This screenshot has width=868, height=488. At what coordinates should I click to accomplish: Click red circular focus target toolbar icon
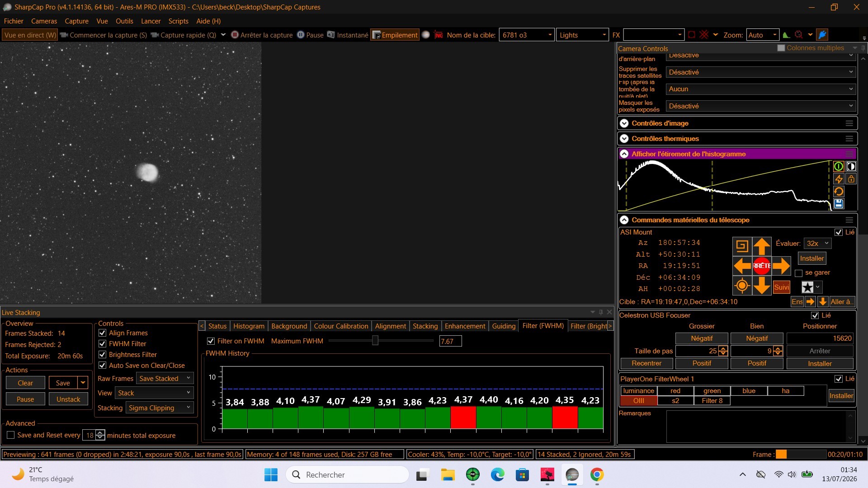(799, 35)
